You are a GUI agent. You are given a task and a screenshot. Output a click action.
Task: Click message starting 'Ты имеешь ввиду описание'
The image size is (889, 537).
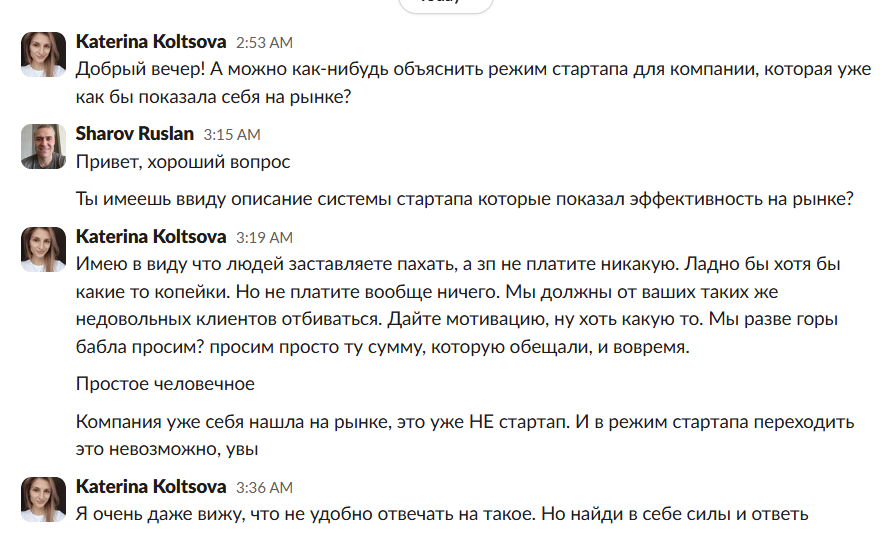(x=464, y=200)
